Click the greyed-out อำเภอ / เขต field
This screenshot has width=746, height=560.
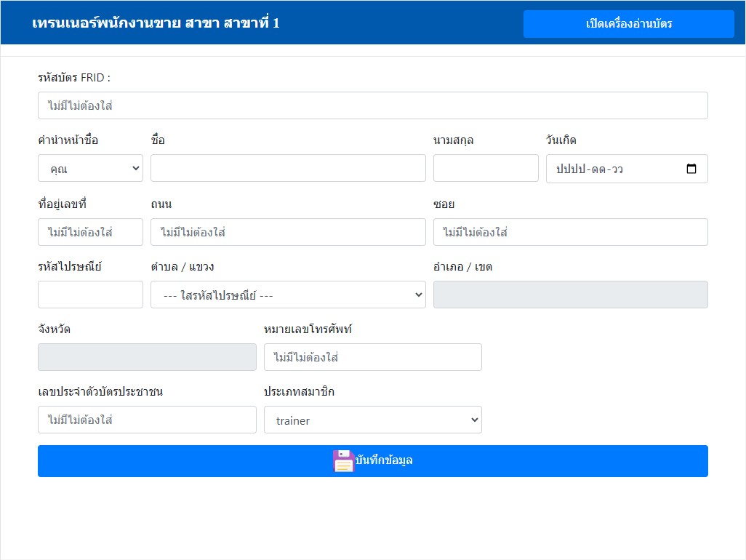click(x=570, y=295)
